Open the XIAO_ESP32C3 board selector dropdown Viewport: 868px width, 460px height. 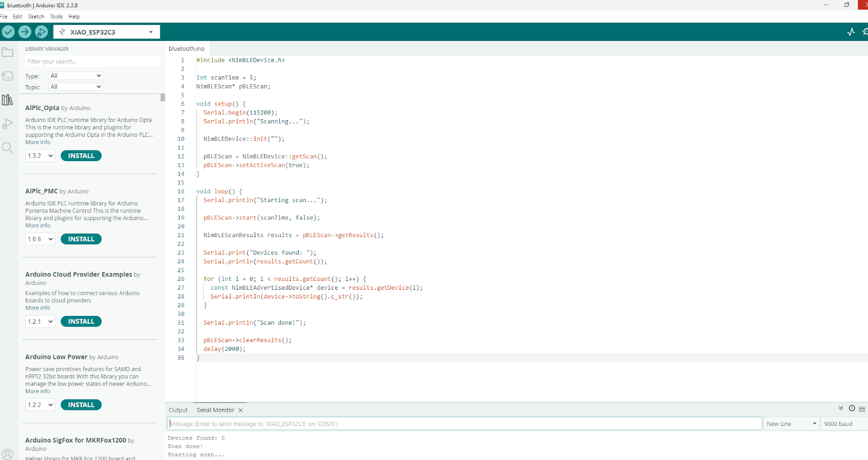(106, 32)
